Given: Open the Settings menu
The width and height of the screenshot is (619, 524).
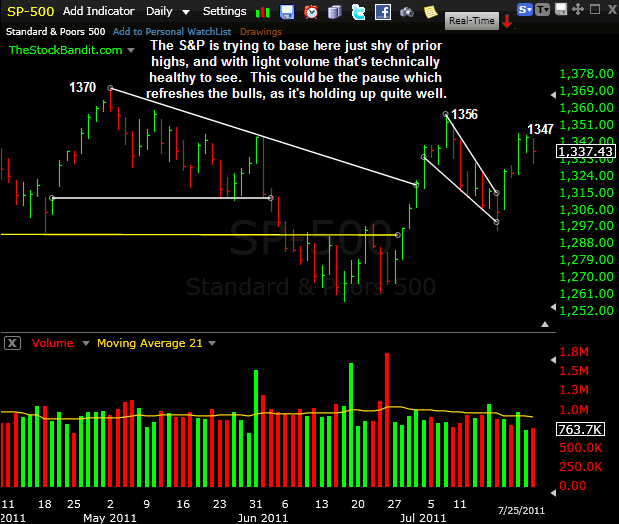Looking at the screenshot, I should tap(225, 11).
